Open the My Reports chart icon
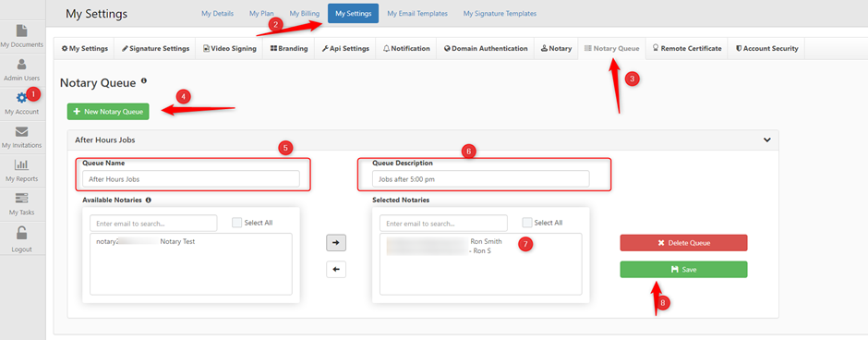 point(22,164)
